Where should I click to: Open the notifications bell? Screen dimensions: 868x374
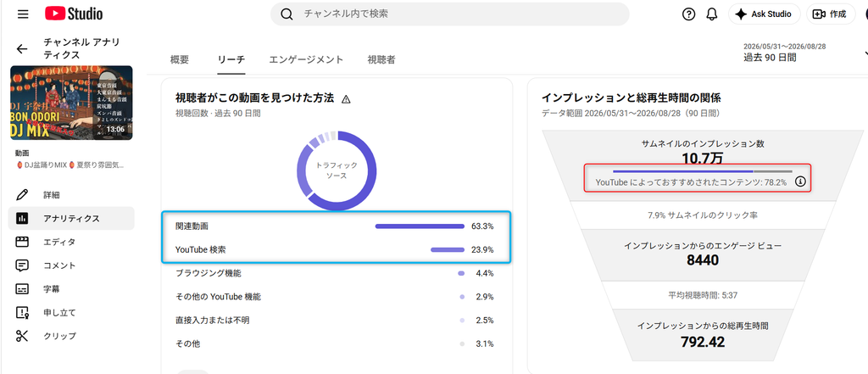(712, 14)
